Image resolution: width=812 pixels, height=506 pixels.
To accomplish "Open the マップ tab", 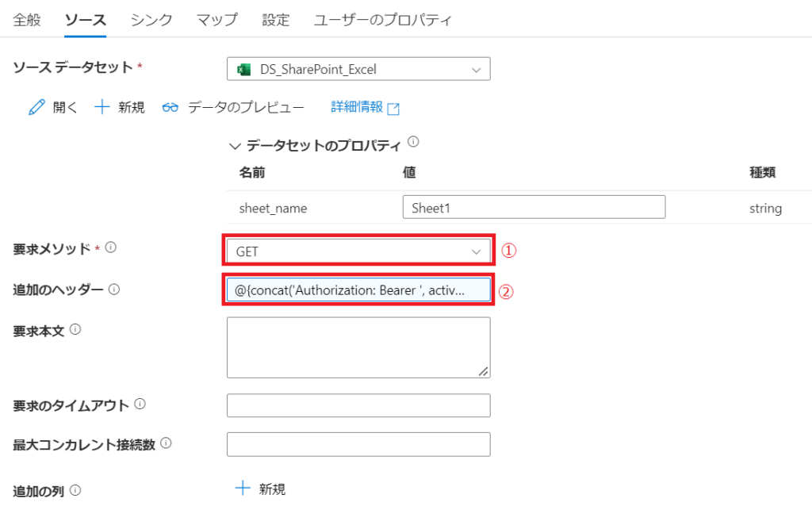I will coord(217,20).
